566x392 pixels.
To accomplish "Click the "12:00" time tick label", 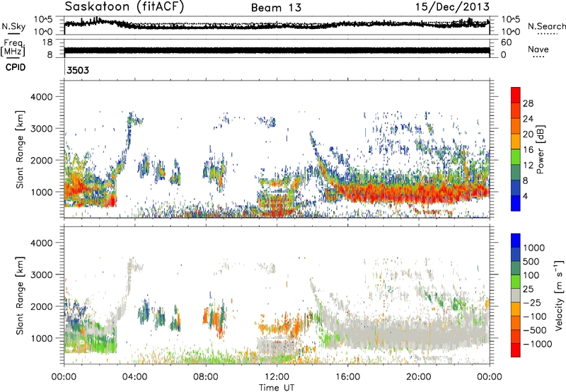I will click(277, 377).
